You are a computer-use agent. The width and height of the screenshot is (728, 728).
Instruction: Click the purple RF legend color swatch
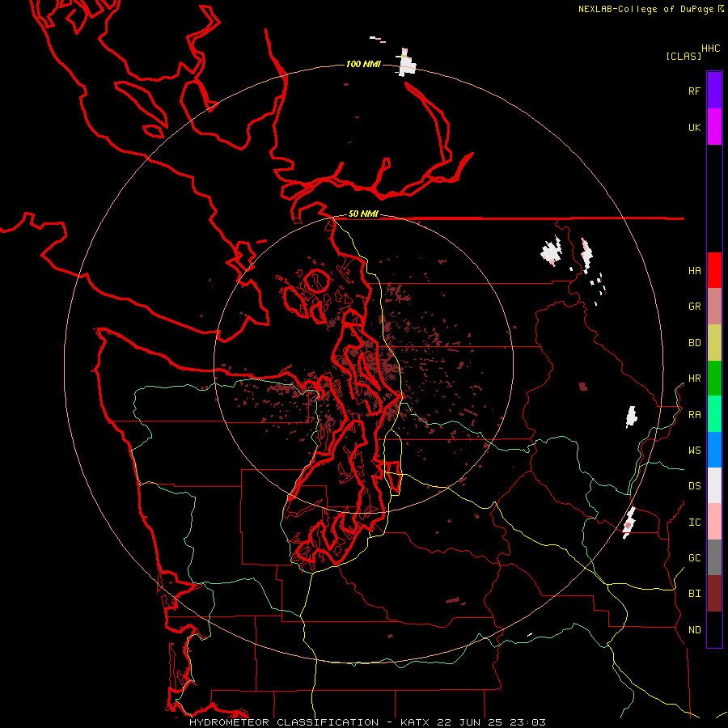[x=714, y=91]
